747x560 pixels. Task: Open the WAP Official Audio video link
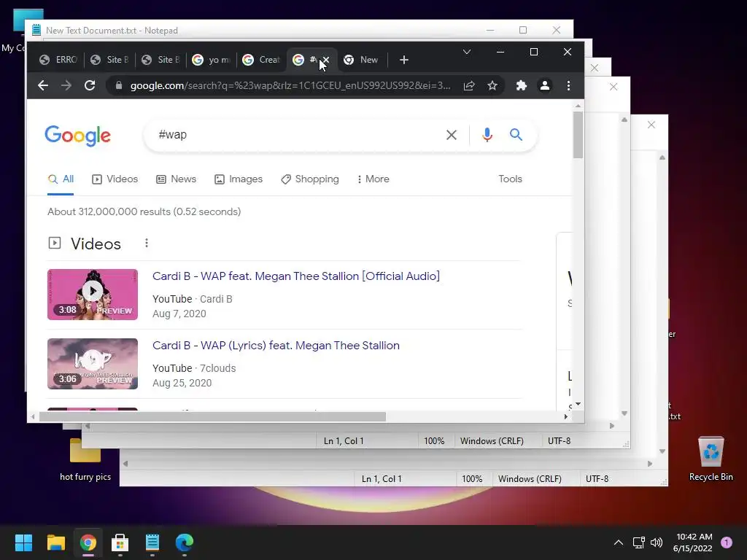click(x=296, y=276)
